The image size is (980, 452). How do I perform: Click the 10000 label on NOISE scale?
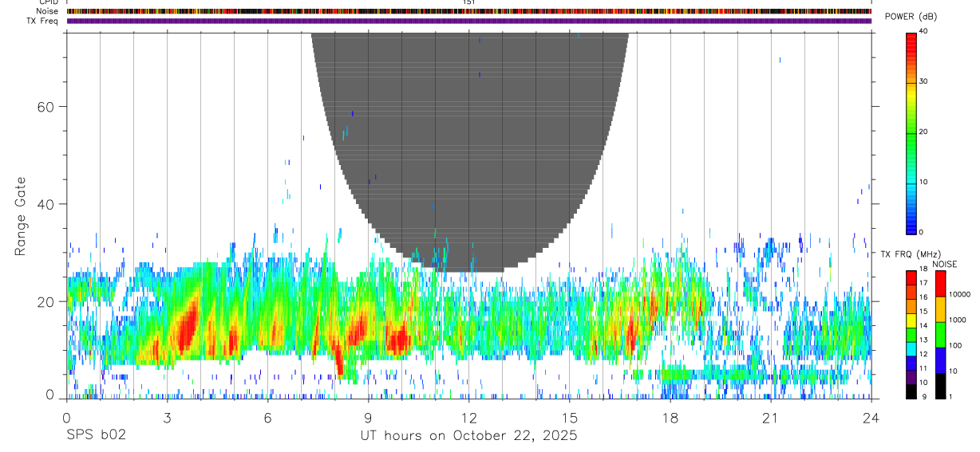pos(959,294)
